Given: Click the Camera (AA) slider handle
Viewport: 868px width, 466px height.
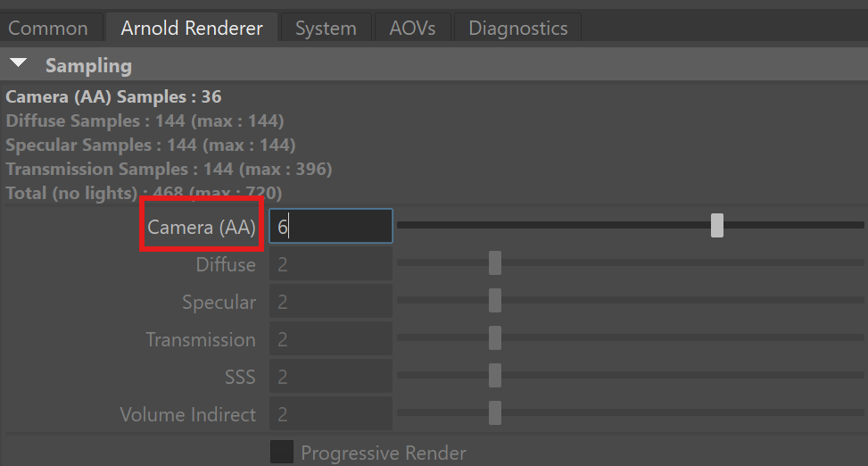Looking at the screenshot, I should (x=717, y=226).
